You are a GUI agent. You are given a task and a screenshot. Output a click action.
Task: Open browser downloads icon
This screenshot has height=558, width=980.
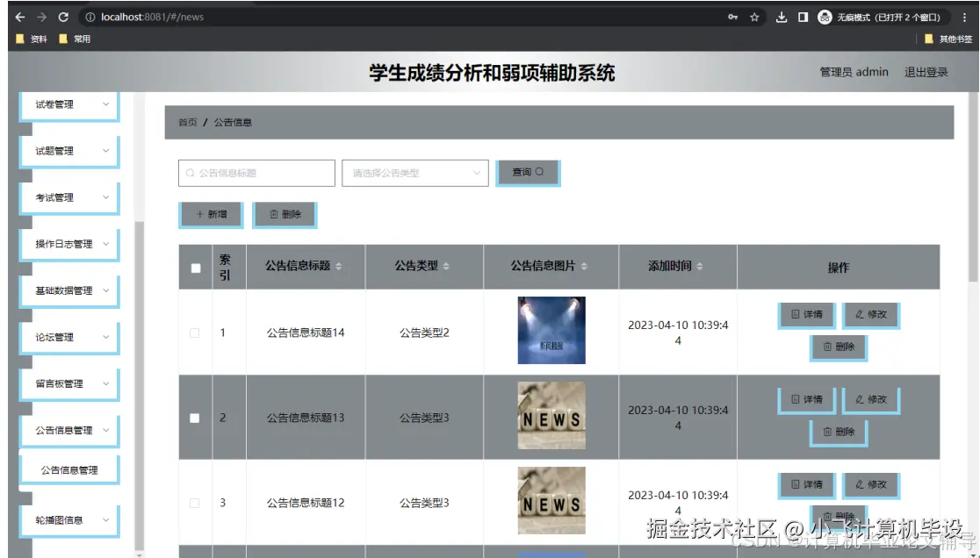click(782, 17)
